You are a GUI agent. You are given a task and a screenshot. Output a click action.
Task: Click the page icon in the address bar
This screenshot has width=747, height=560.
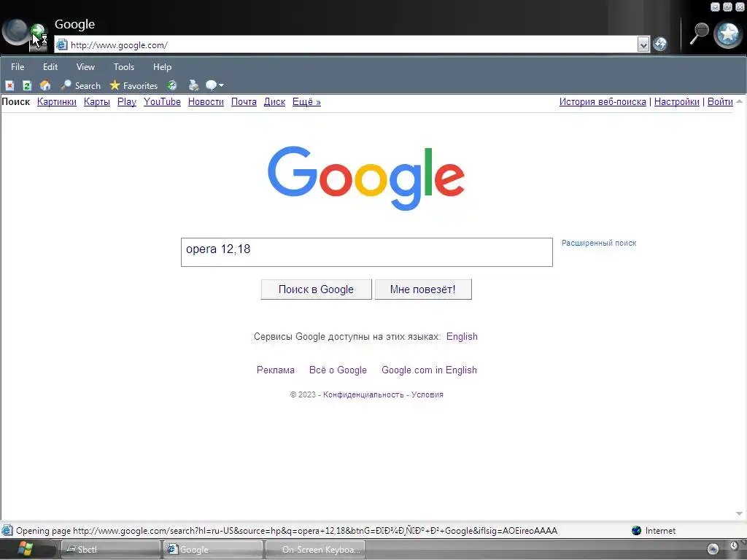(x=61, y=44)
